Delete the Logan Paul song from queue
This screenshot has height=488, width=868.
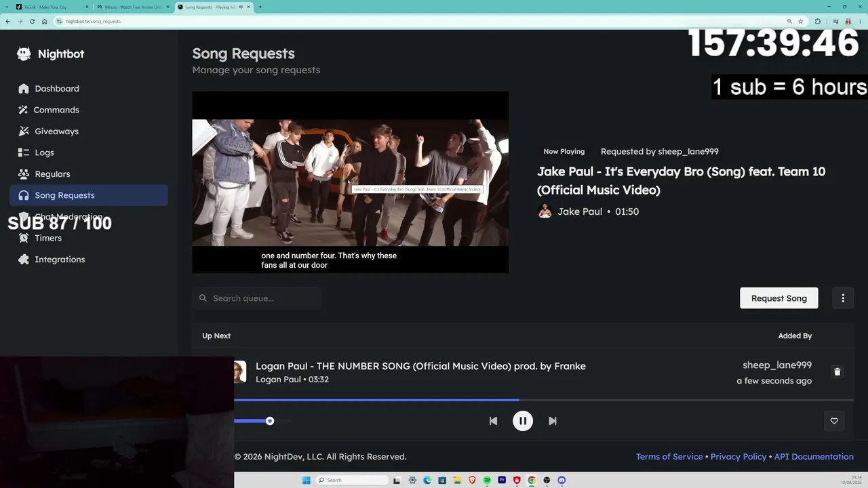coord(837,371)
